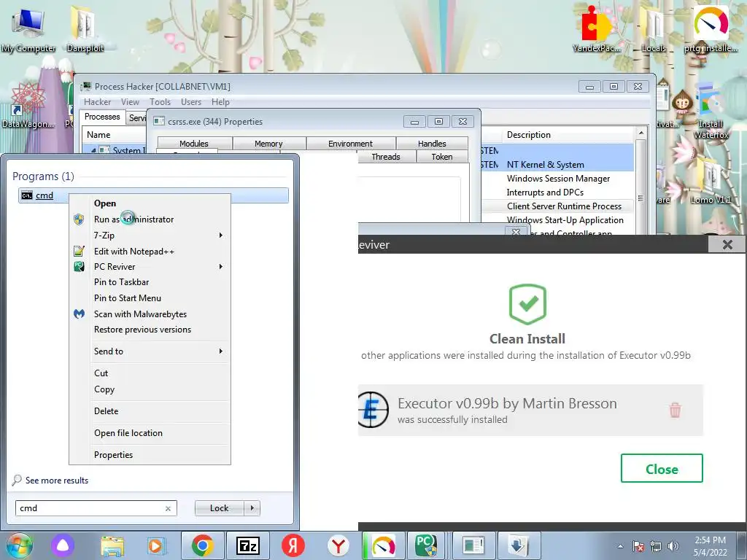This screenshot has height=560, width=747.
Task: Open 7-Zip from the taskbar
Action: tap(248, 545)
